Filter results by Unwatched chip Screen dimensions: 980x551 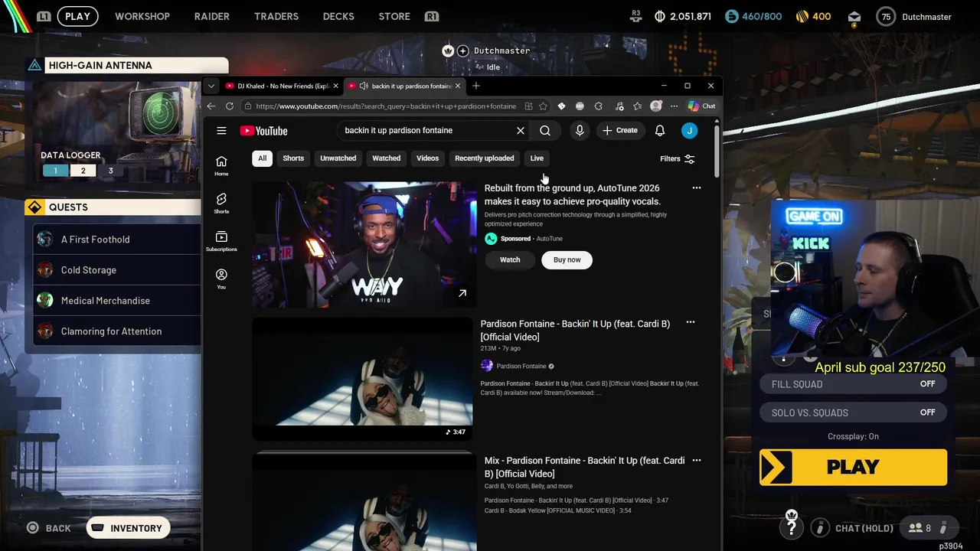coord(338,158)
